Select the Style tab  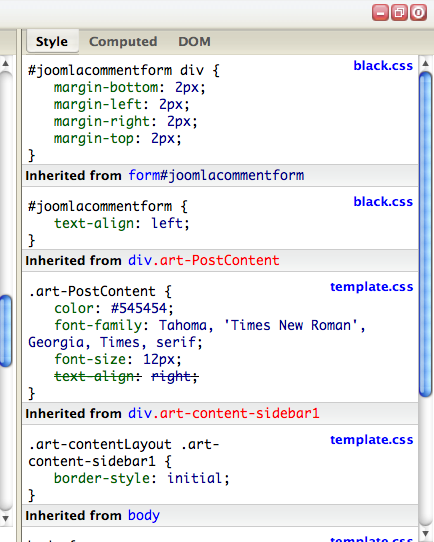(x=52, y=41)
